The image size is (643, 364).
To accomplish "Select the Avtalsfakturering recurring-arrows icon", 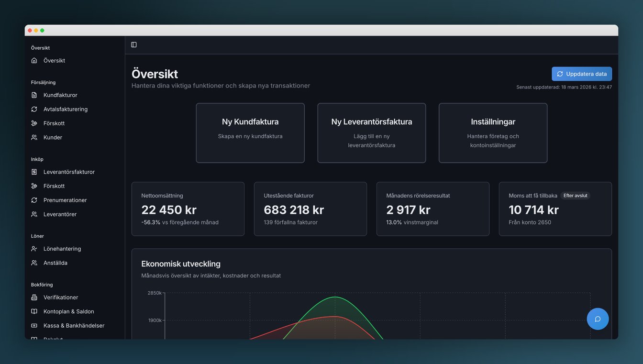I will click(x=34, y=109).
